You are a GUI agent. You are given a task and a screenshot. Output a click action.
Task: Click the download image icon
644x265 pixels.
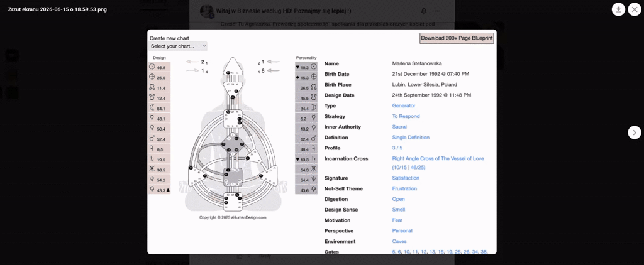[618, 9]
